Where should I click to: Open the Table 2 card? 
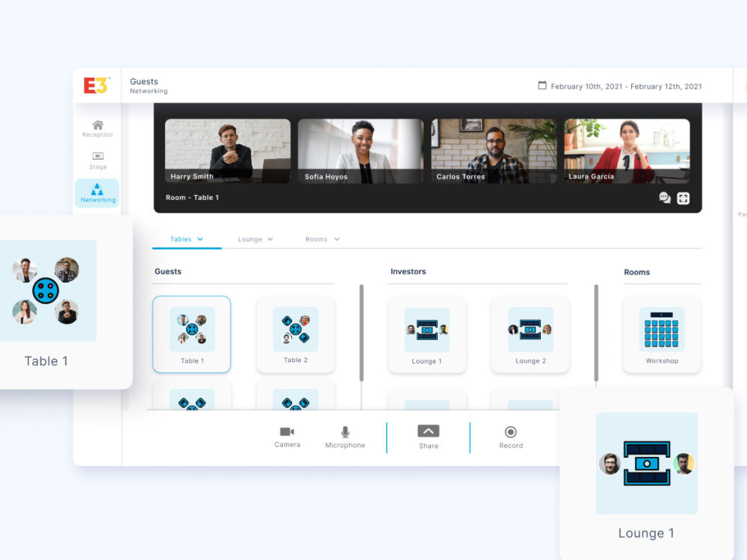(295, 335)
